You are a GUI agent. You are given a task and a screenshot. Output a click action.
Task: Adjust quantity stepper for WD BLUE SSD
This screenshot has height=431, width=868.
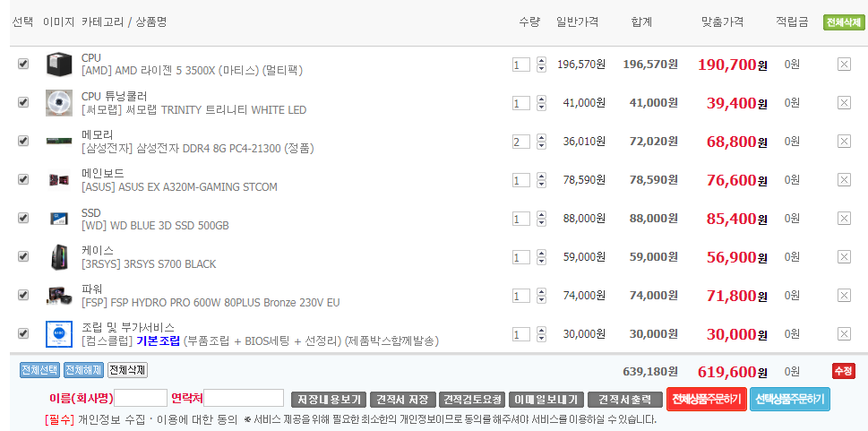point(541,219)
